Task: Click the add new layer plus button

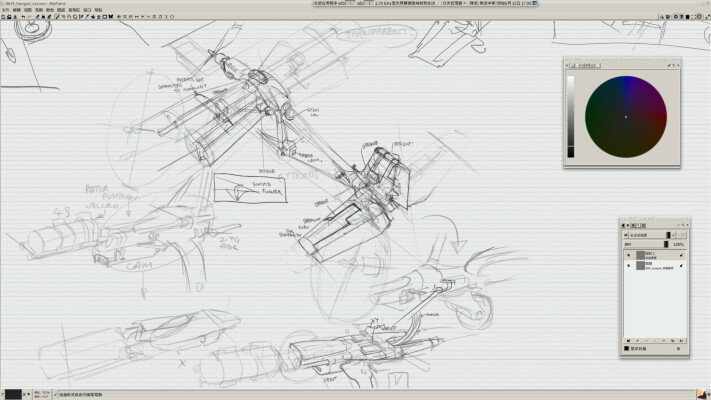Action: pyautogui.click(x=638, y=341)
